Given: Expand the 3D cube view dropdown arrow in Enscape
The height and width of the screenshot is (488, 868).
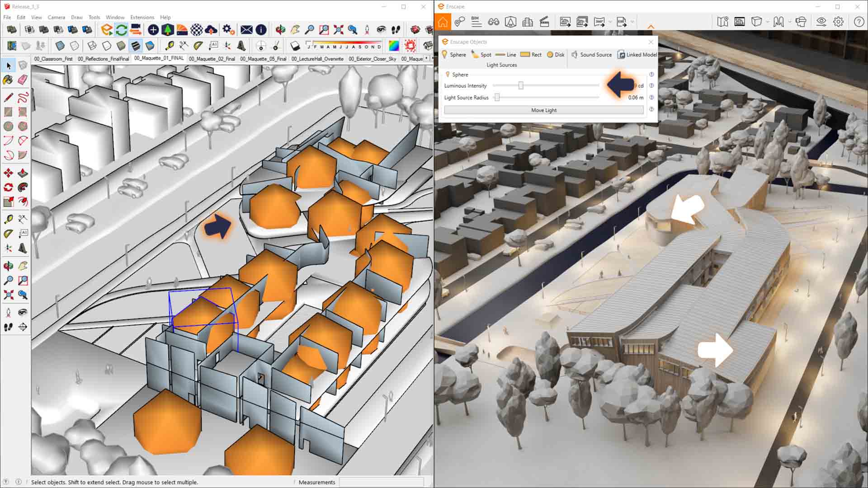Looking at the screenshot, I should [767, 22].
